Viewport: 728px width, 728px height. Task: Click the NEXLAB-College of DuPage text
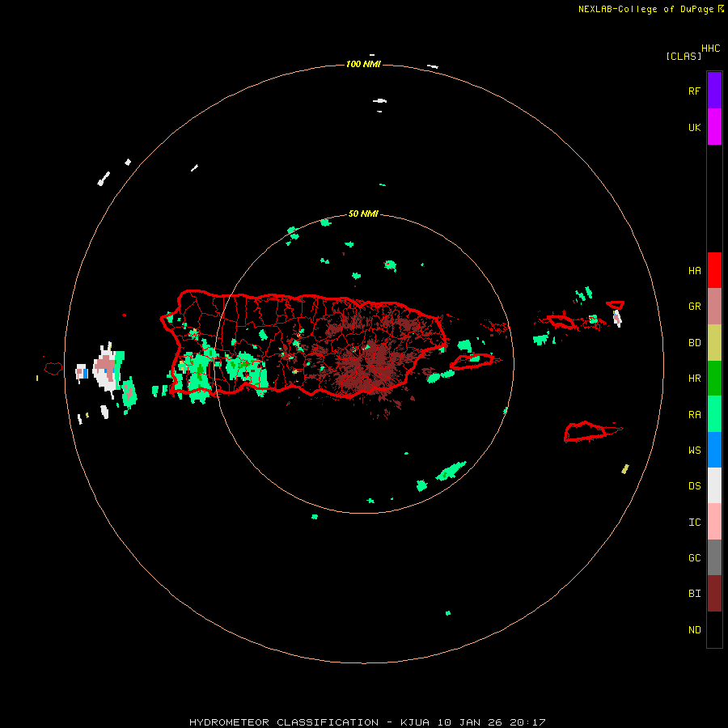(645, 9)
